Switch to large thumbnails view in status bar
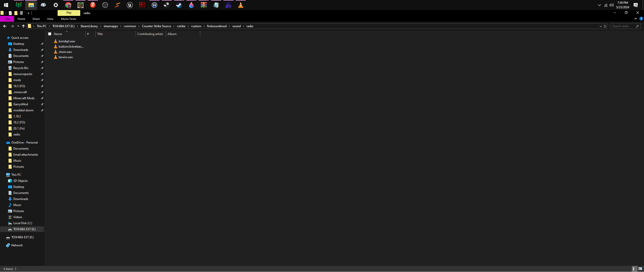Screen dimensions: 644x272 (640, 269)
